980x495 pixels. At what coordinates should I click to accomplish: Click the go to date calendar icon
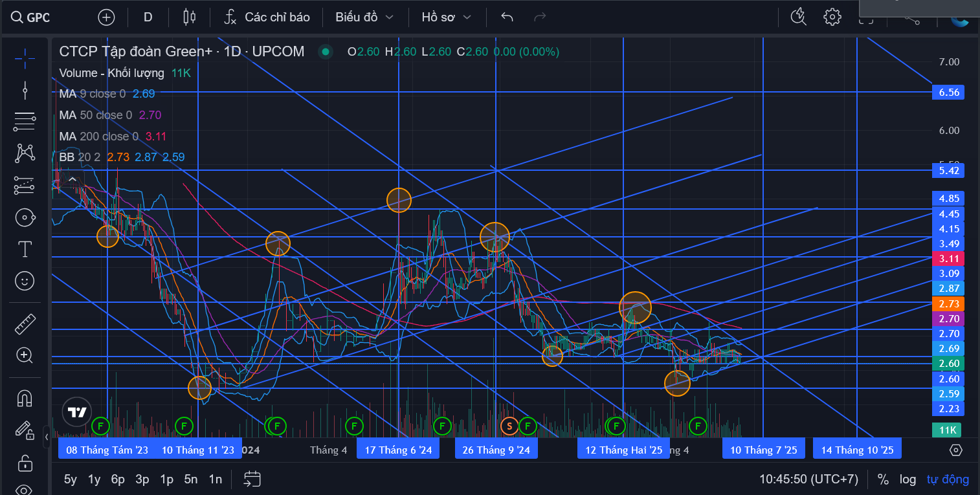tap(252, 479)
